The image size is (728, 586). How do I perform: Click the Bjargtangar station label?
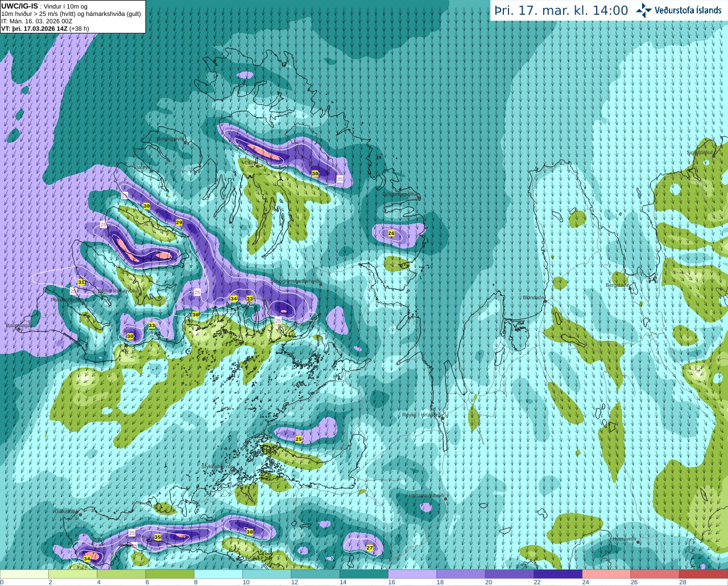coord(18,325)
